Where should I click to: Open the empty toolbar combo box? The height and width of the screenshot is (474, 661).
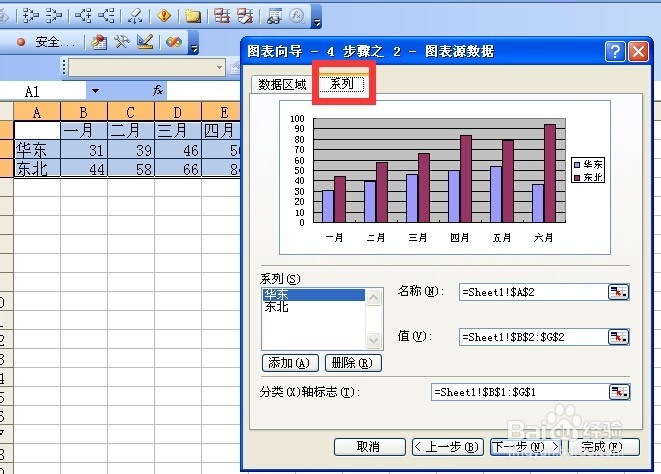coord(146,67)
